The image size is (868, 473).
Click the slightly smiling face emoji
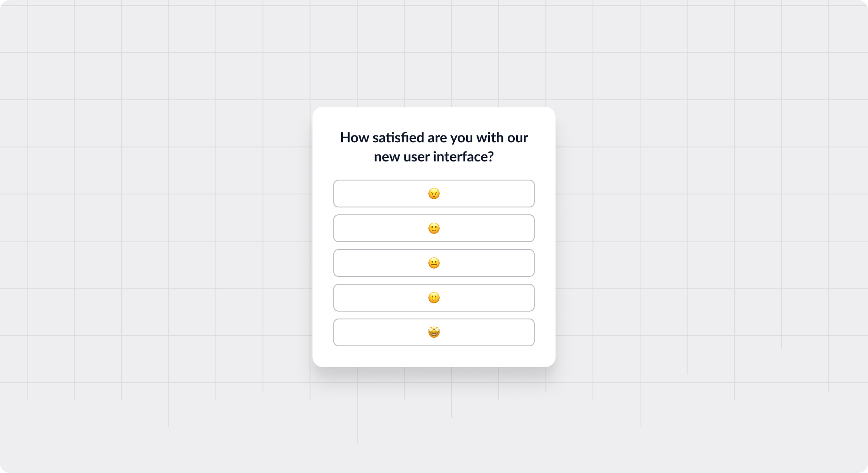coord(434,298)
